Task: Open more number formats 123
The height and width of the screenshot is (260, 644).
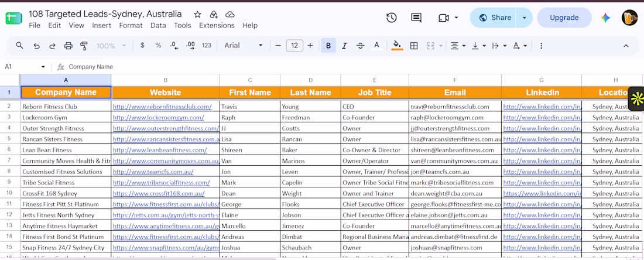Action: point(207,46)
